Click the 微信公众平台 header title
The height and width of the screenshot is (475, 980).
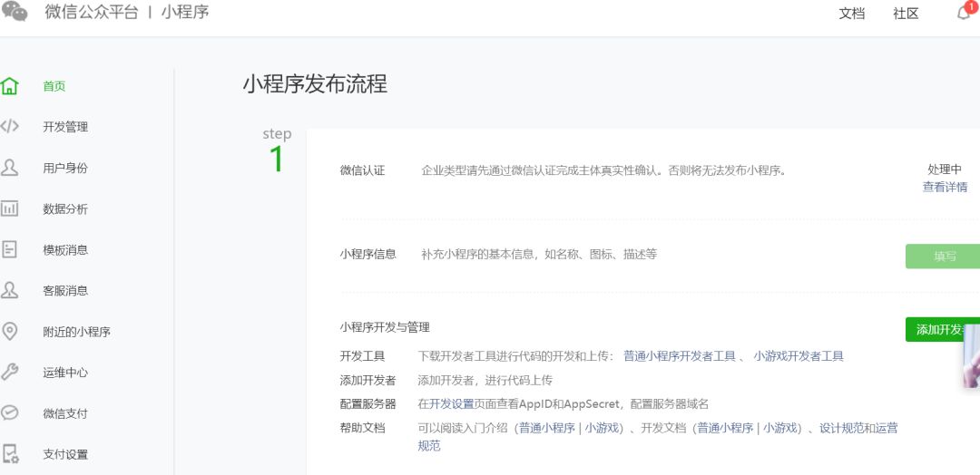click(x=92, y=12)
